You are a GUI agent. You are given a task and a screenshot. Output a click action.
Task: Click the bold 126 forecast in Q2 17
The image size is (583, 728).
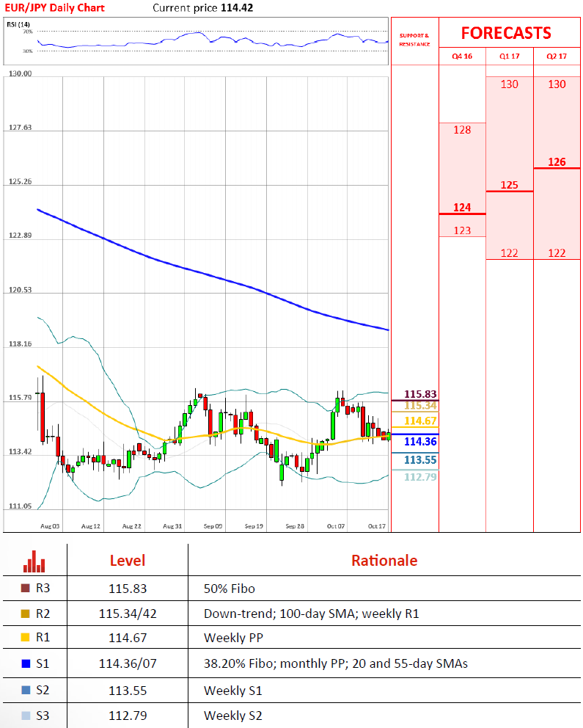[x=557, y=162]
